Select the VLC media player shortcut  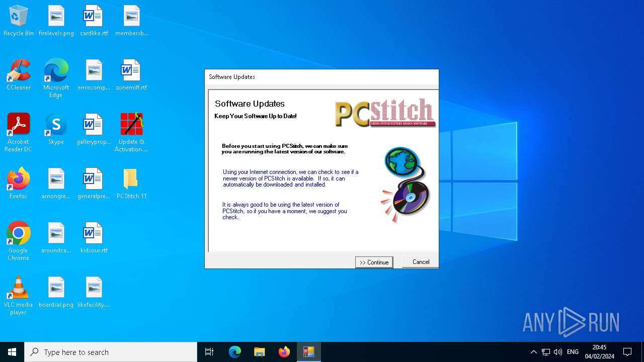pos(19,296)
